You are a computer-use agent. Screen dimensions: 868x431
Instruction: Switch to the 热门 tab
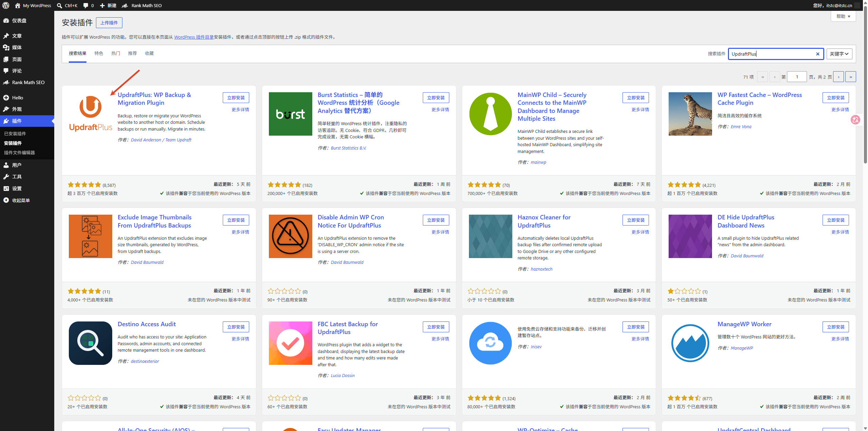click(116, 54)
